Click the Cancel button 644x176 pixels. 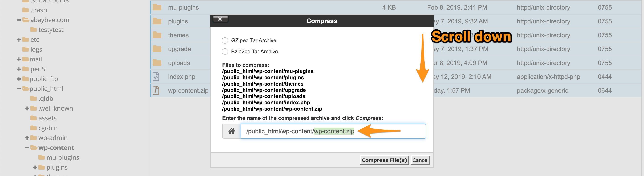(x=420, y=160)
